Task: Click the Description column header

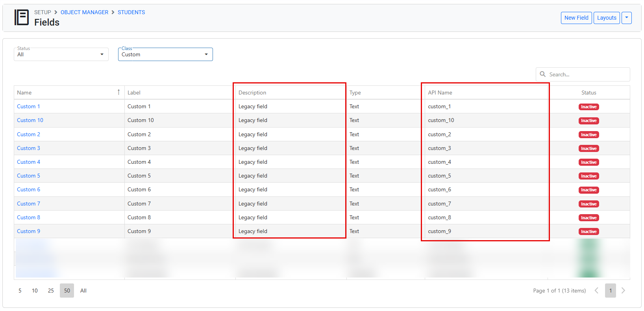Action: [252, 93]
